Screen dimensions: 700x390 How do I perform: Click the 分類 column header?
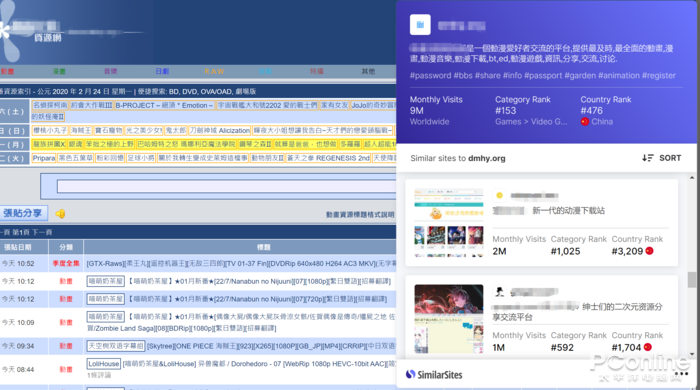click(x=66, y=247)
